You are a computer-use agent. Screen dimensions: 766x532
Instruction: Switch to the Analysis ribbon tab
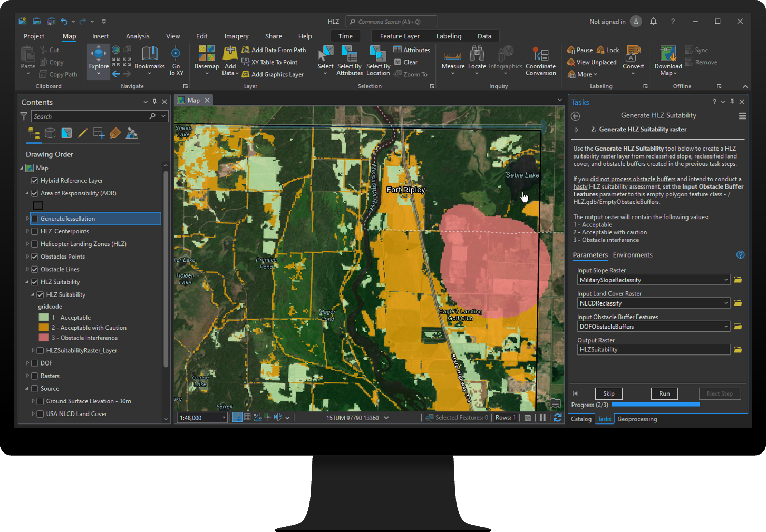click(x=138, y=36)
